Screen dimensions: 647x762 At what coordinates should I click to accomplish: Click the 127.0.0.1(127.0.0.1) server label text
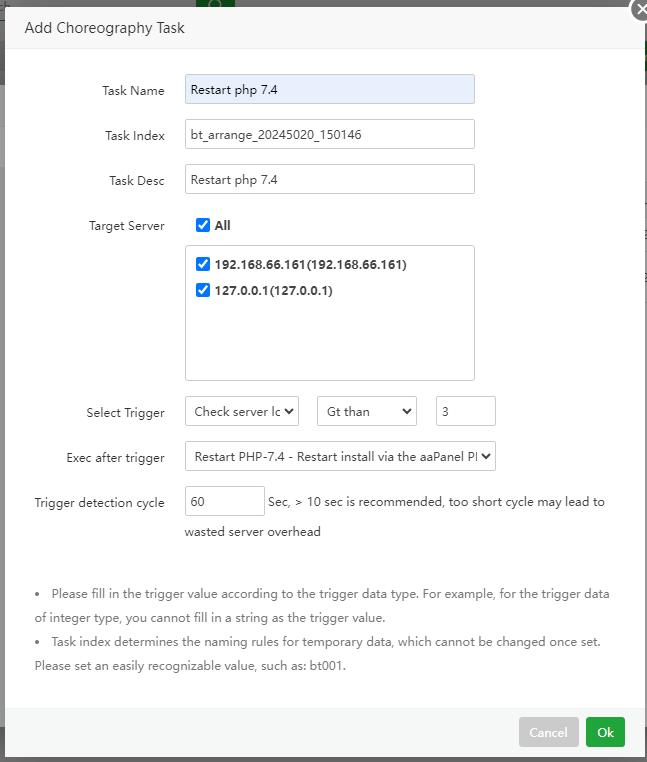273,291
